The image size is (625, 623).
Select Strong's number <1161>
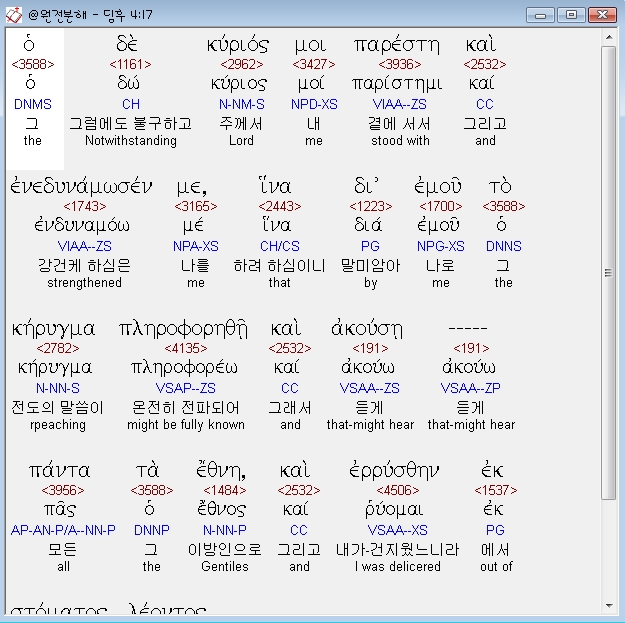(x=130, y=64)
